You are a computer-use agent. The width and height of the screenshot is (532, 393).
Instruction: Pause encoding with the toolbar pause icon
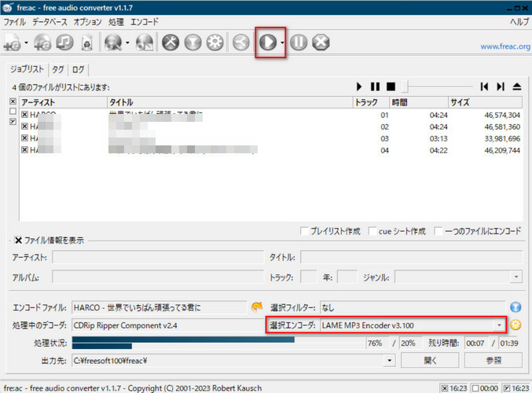(299, 42)
